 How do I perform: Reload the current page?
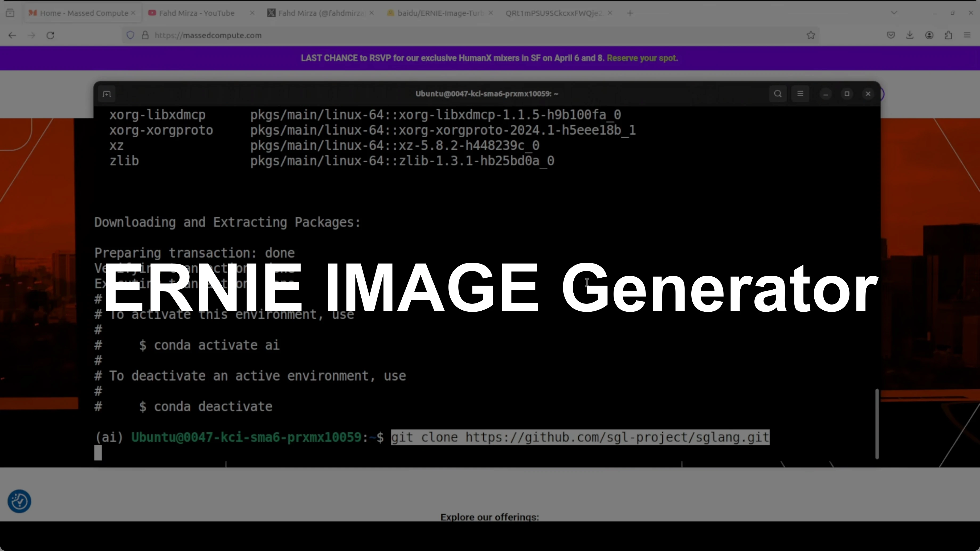[50, 35]
